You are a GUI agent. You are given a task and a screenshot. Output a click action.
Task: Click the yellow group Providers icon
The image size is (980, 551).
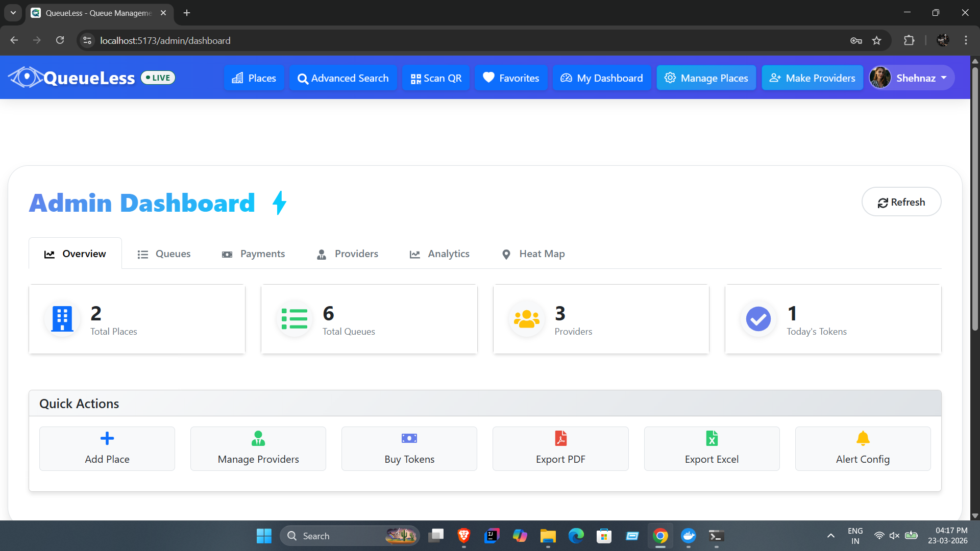click(x=527, y=319)
